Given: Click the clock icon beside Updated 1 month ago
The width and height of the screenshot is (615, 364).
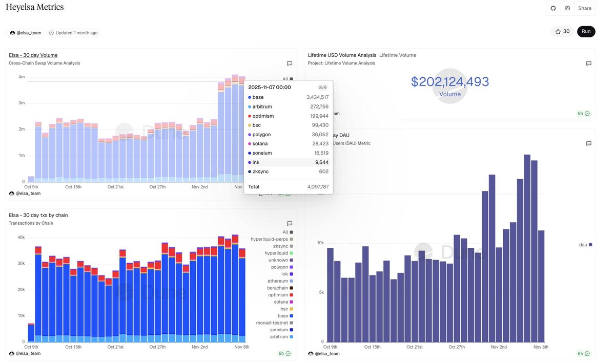Looking at the screenshot, I should [51, 32].
